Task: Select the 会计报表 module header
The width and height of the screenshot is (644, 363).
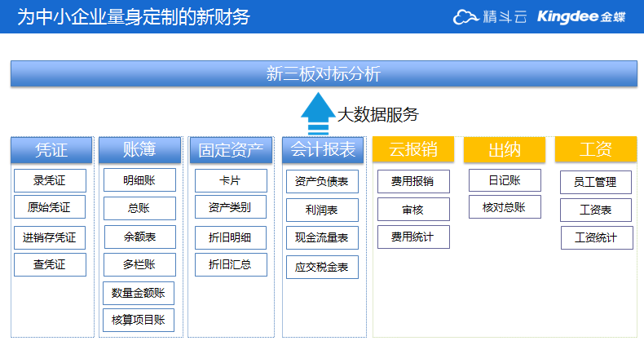Action: point(323,149)
